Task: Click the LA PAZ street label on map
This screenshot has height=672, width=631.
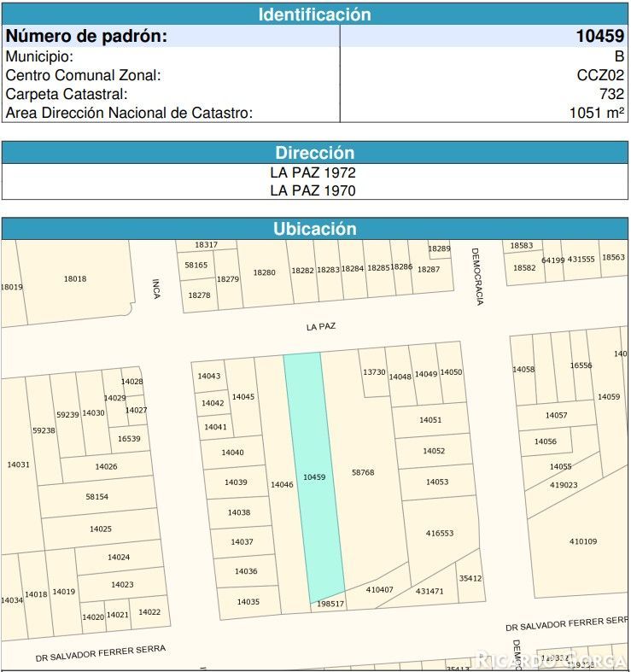Action: coord(321,326)
